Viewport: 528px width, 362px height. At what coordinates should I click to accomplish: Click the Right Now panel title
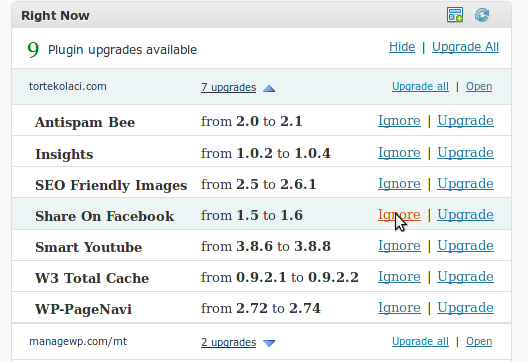[x=55, y=15]
